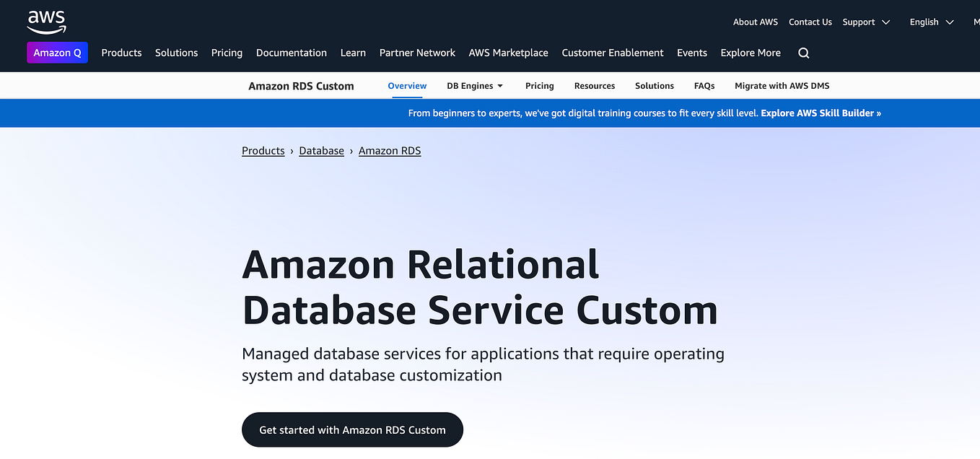
Task: Switch to the FAQs tab
Action: pos(704,85)
